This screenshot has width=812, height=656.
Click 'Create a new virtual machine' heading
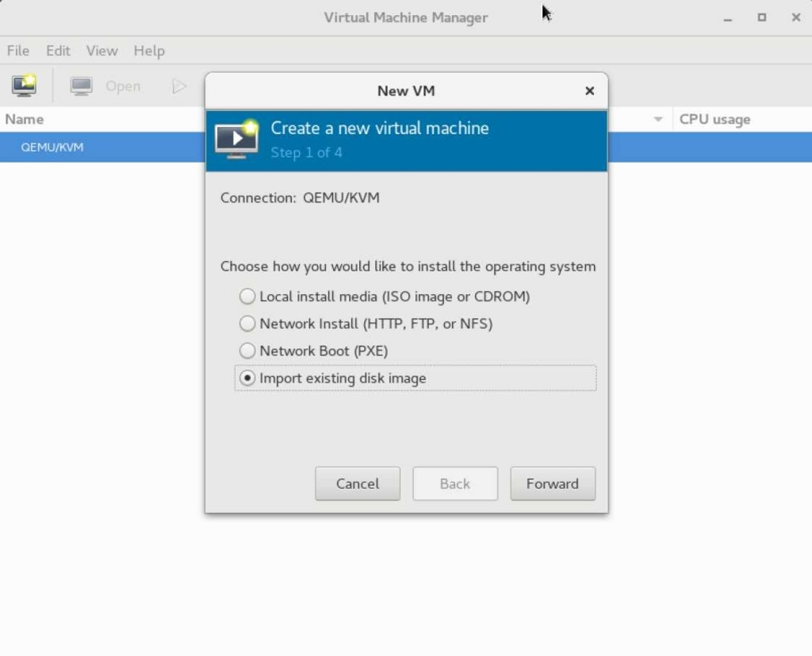tap(380, 128)
